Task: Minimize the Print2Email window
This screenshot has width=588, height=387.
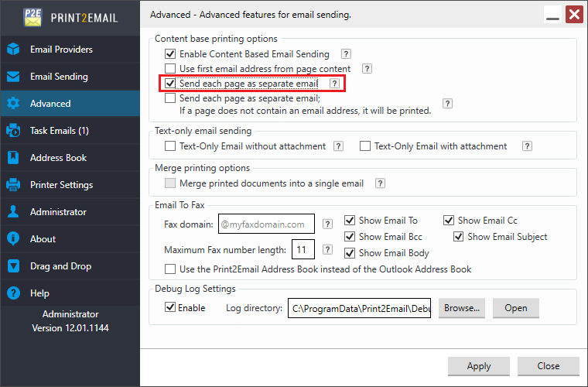Action: 552,15
